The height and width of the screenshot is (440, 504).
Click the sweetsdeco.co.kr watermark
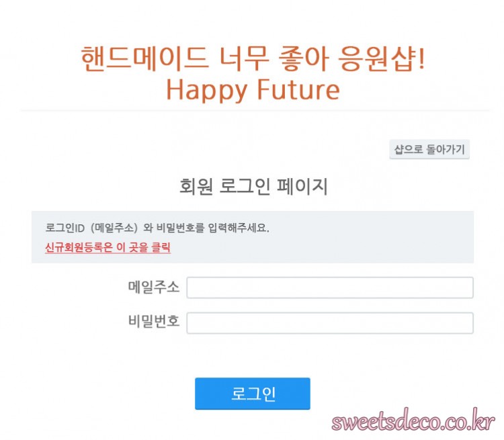[413, 421]
